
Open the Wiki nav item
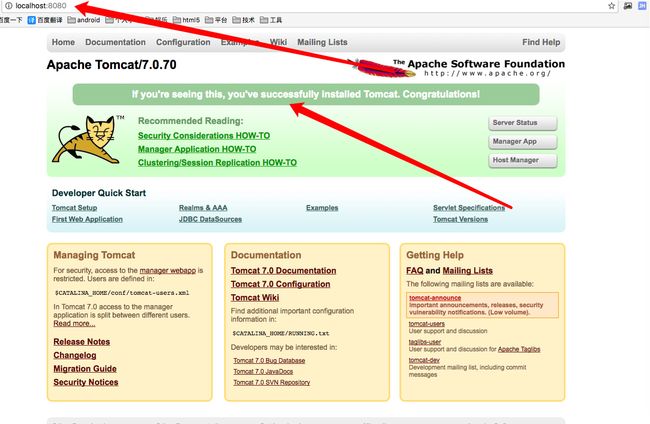coord(278,42)
